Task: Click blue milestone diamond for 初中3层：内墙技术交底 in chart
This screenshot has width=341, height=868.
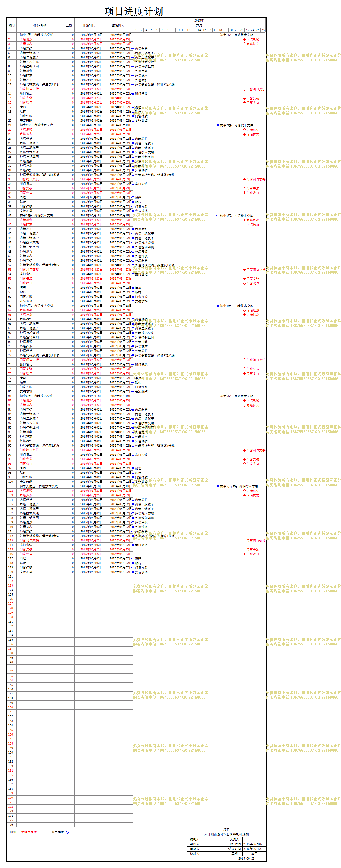Action: (x=218, y=216)
